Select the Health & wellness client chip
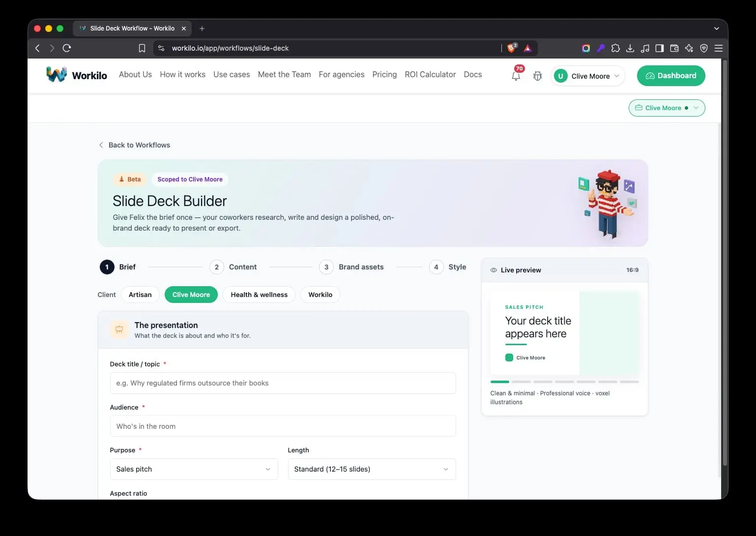 259,295
